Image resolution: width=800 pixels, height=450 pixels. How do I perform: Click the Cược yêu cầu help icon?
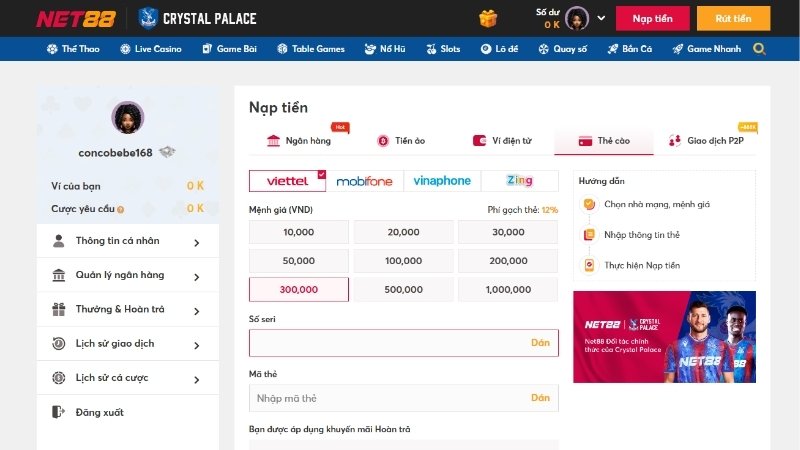120,209
